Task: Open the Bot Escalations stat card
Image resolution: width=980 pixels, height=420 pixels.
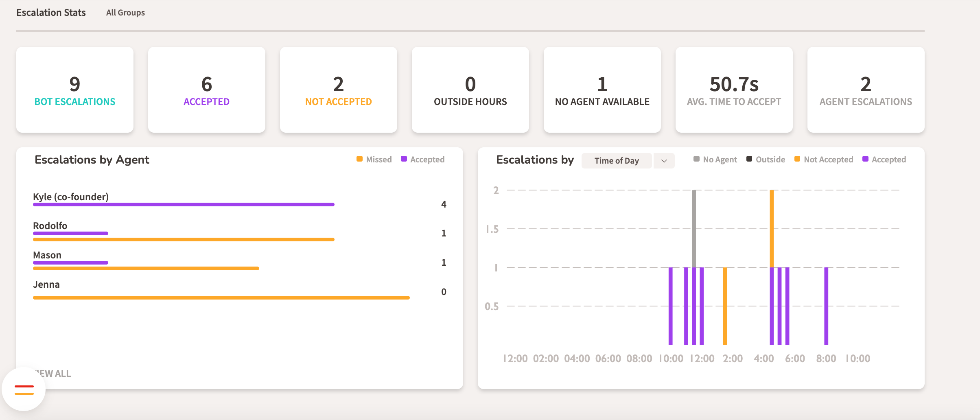Action: [75, 90]
